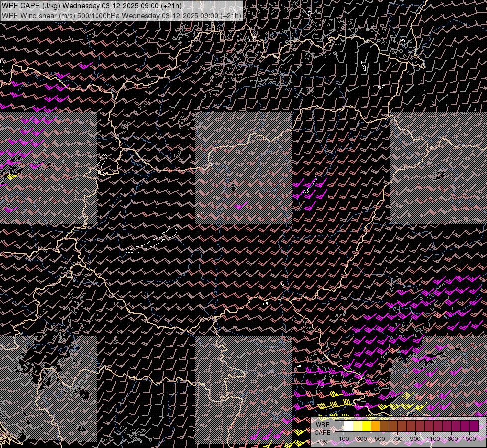This screenshot has width=487, height=448.
Task: Select the gray first swatch in CAPE legend
Action: click(x=339, y=426)
